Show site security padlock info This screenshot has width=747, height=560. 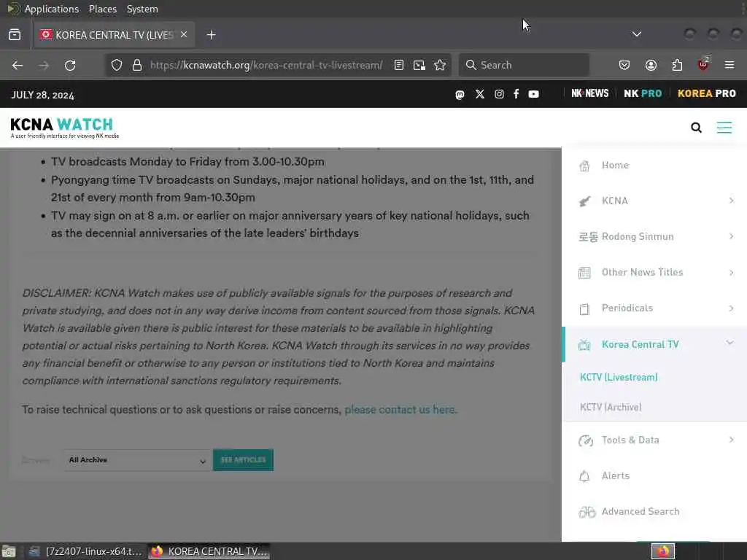pos(137,65)
